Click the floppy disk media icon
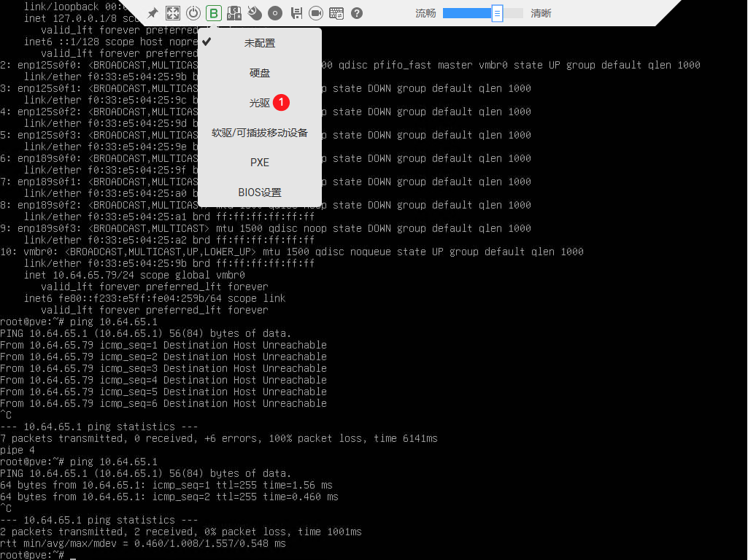 click(x=296, y=12)
